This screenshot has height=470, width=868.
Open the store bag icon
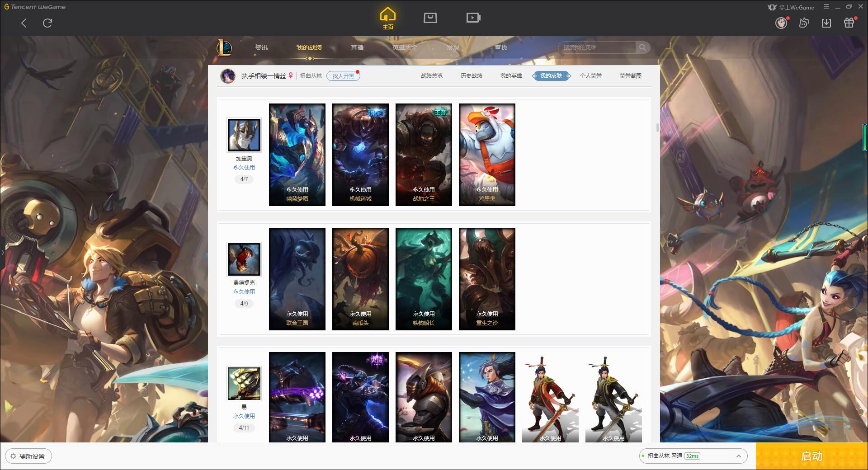pyautogui.click(x=430, y=18)
